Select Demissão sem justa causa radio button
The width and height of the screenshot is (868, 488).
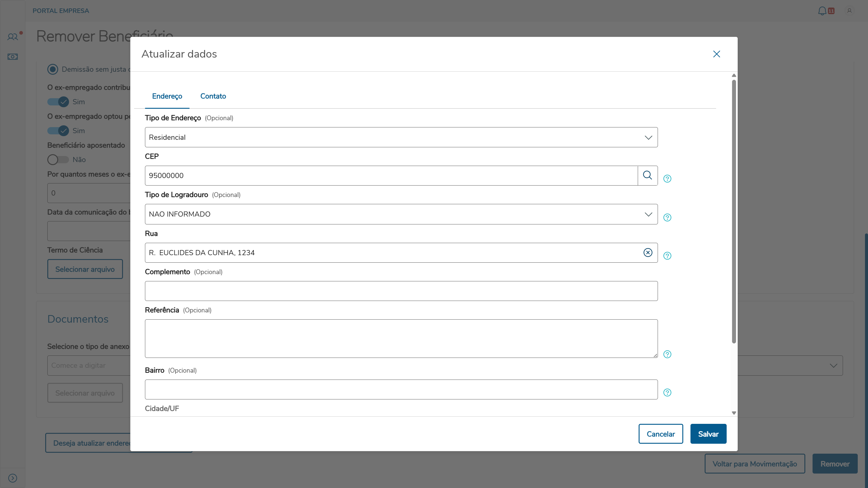pos(52,69)
